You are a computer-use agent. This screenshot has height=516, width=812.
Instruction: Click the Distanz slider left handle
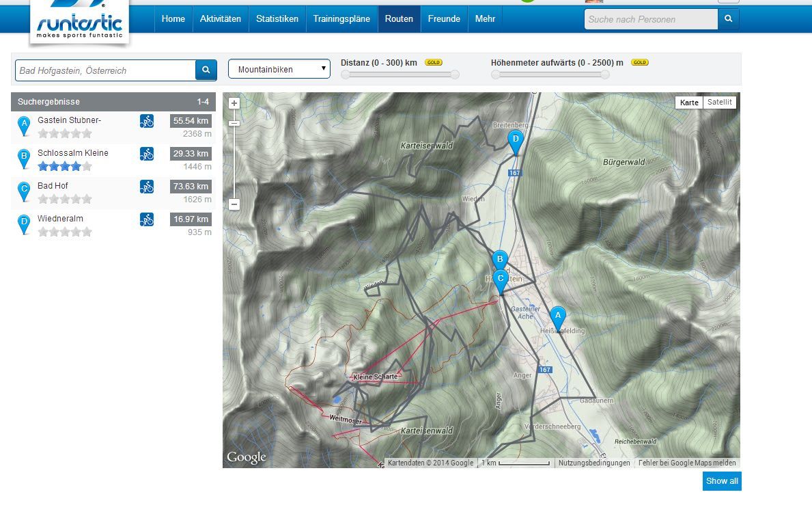coord(346,74)
